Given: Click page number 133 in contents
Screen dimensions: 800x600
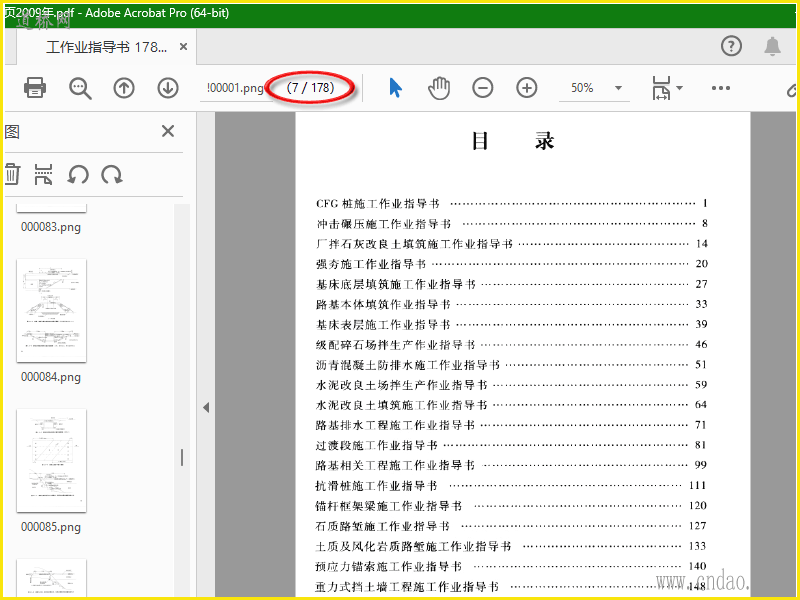Looking at the screenshot, I should 697,546.
